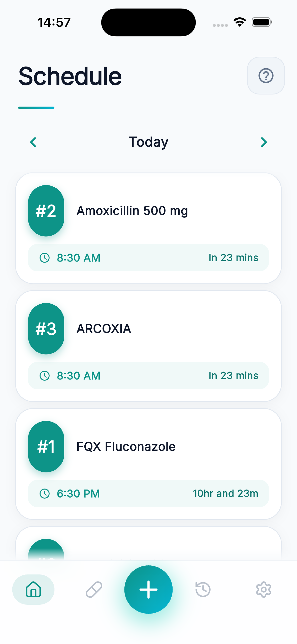The image size is (297, 644).
Task: Open the ARCOXIA medication entry
Action: 148,346
